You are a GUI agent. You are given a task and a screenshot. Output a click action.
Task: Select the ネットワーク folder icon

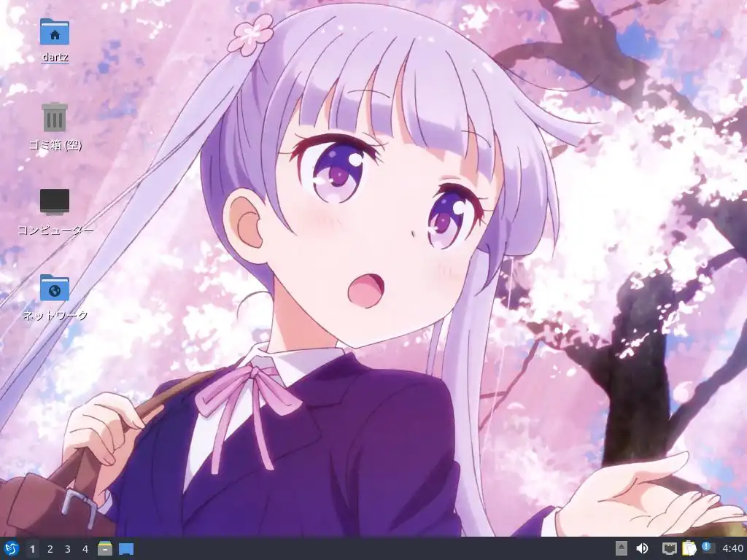pyautogui.click(x=55, y=287)
